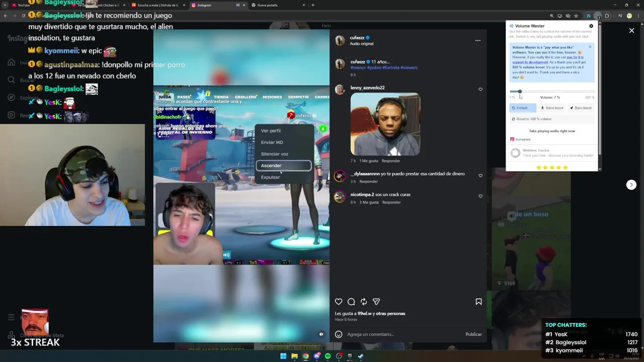This screenshot has width=644, height=362.
Task: Click Publicar to post comment
Action: (x=473, y=334)
